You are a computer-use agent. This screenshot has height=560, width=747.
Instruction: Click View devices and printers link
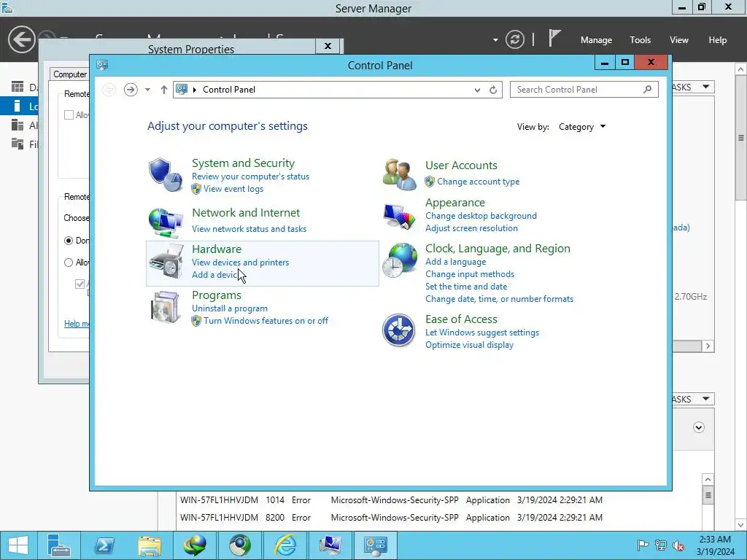(241, 262)
